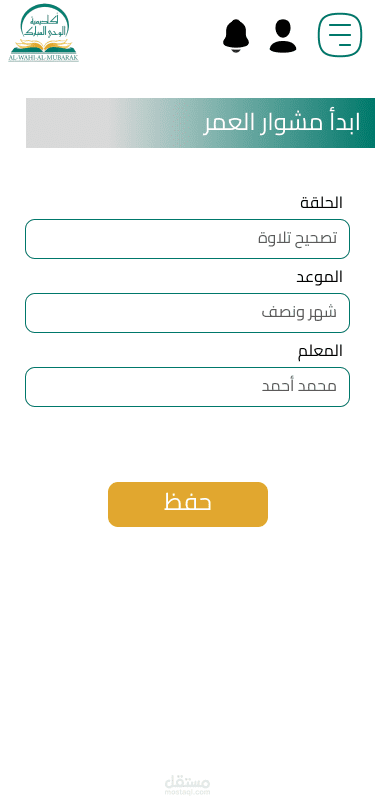Click the 'AL-WAHI AL-MUBARAK' text

point(44,59)
